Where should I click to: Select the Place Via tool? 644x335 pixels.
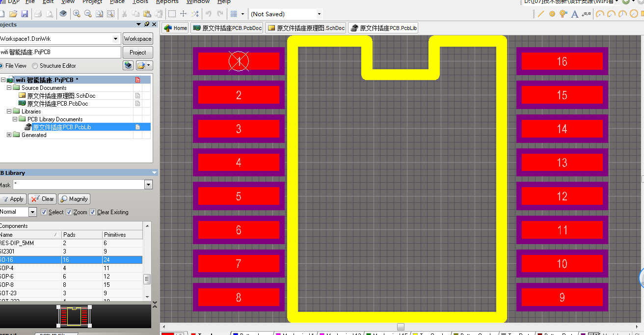coord(563,14)
